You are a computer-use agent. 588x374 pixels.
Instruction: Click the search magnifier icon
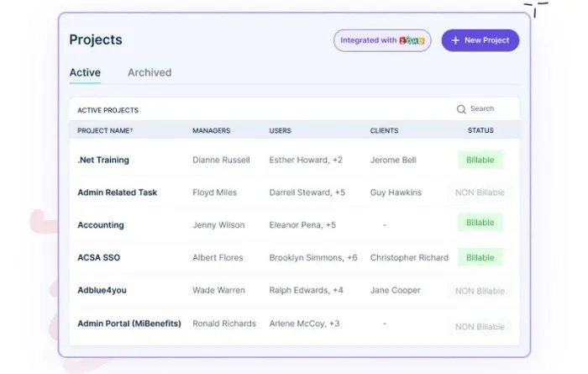pos(461,109)
